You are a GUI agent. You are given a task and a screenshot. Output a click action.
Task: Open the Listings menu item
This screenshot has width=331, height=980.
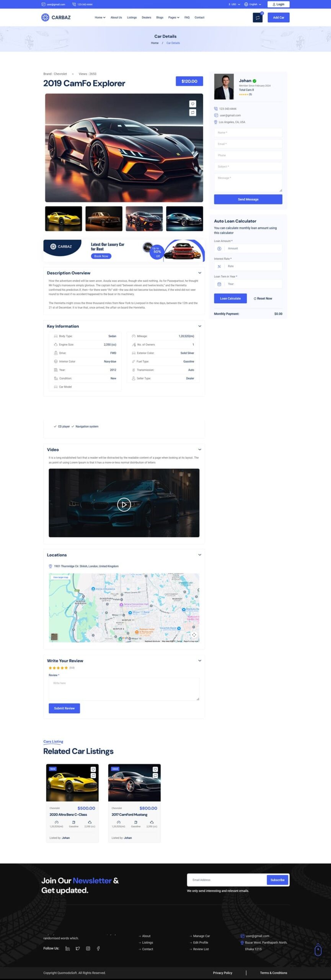coord(132,18)
